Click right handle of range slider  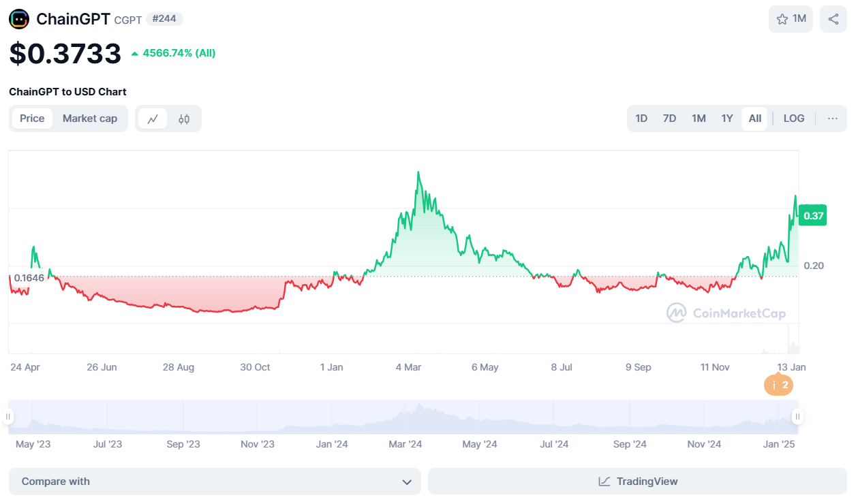[797, 417]
